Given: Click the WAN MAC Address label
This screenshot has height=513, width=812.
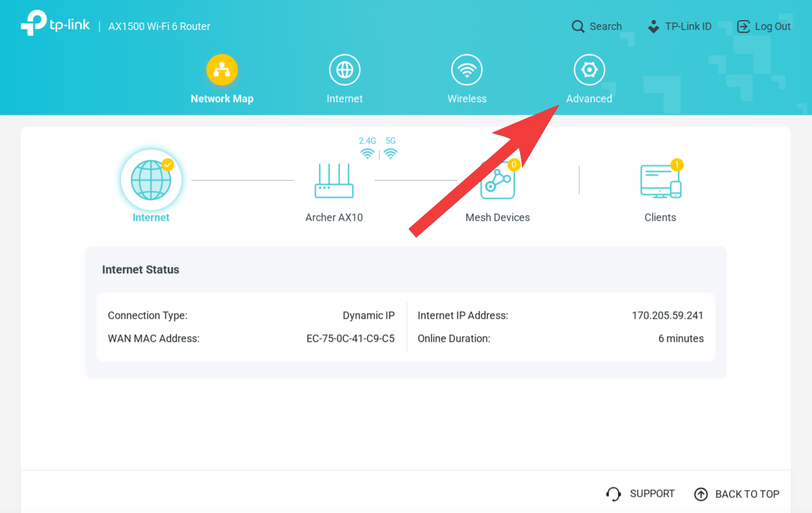Looking at the screenshot, I should click(x=154, y=338).
